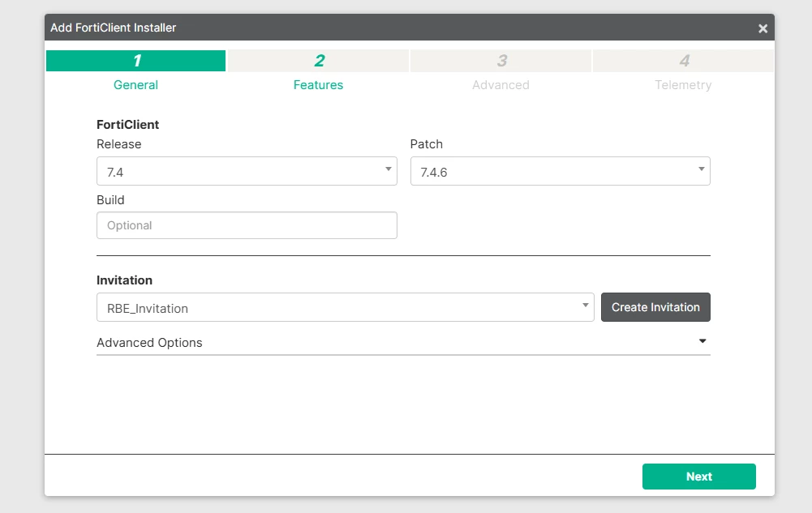Screen dimensions: 812x513
Task: Jump to step 3 Advanced tab
Action: [x=501, y=61]
